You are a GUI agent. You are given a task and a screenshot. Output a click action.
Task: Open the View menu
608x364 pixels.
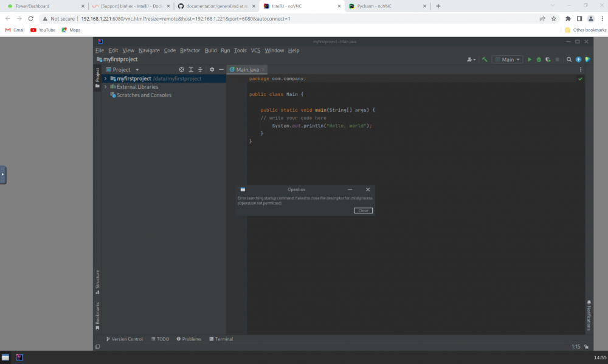point(128,50)
